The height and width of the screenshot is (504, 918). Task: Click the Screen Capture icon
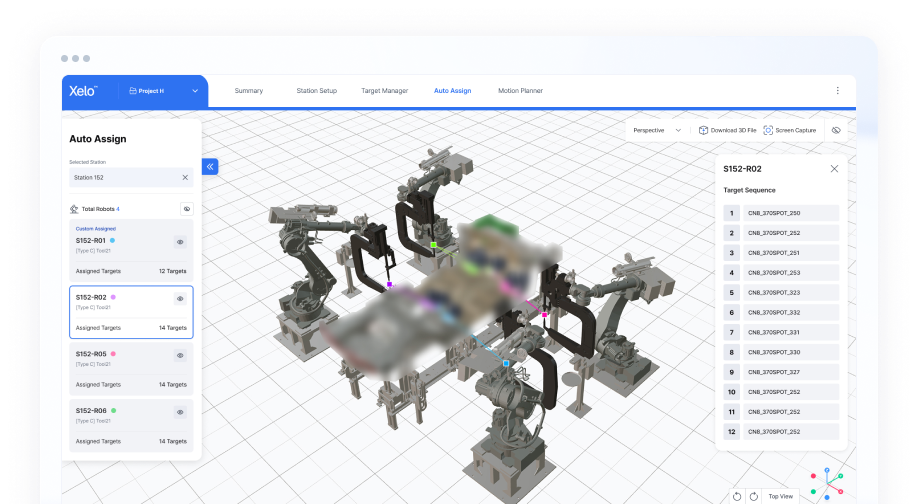768,130
